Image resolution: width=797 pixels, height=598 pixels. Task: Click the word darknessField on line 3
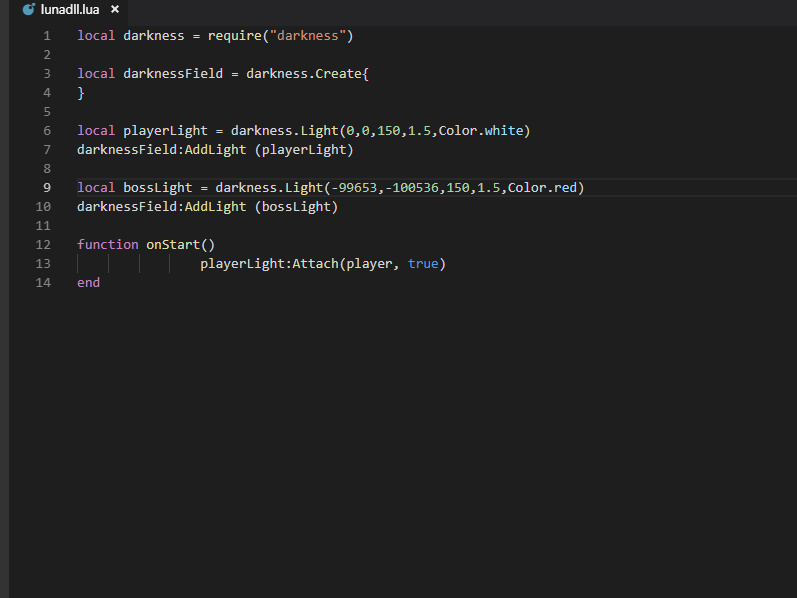tap(173, 74)
